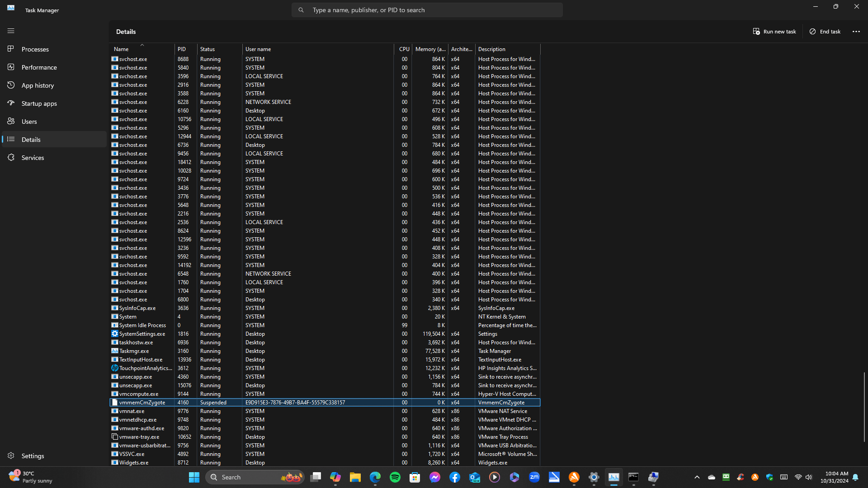This screenshot has height=488, width=868.
Task: Click End task button
Action: pos(825,32)
